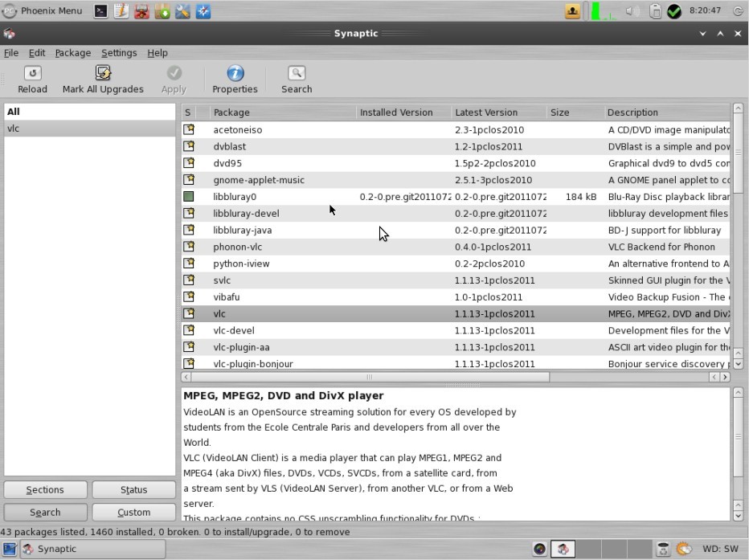Sort by the S status column header

pyautogui.click(x=189, y=112)
